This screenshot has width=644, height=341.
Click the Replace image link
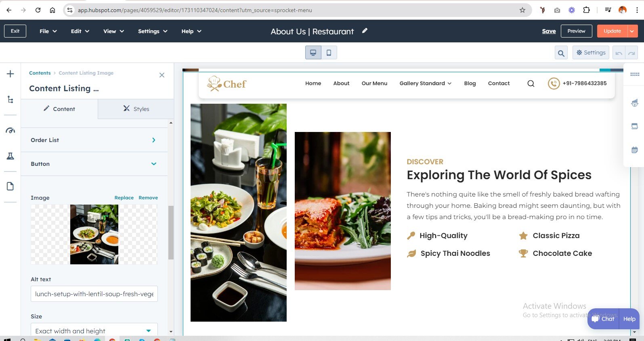(x=124, y=198)
